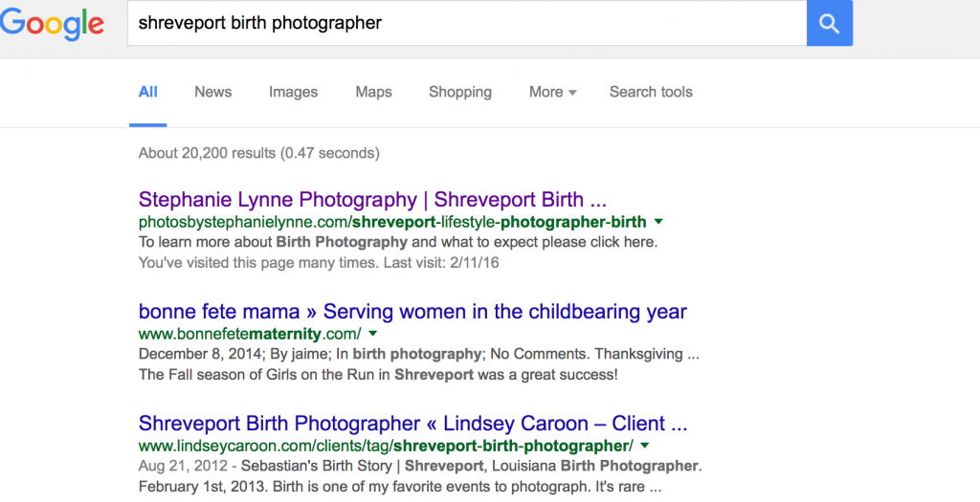Viewport: 980px width, 502px height.
Task: Click the blue search magnifier button
Action: click(x=830, y=23)
